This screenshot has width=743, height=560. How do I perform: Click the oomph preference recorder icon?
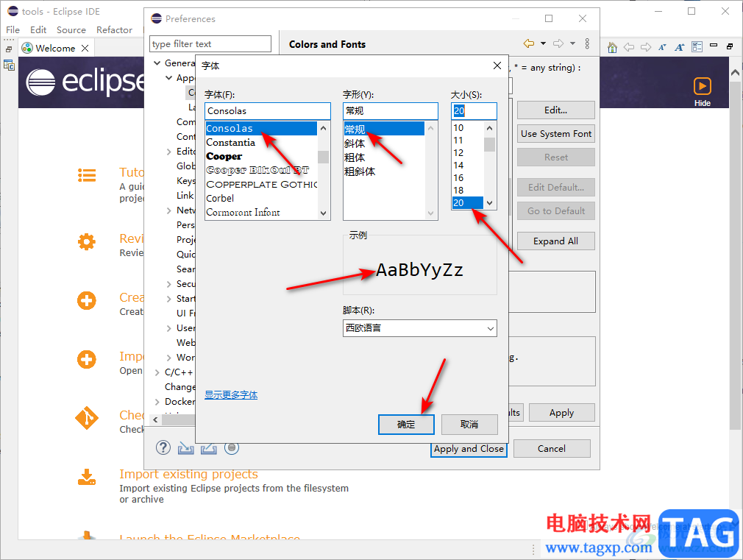click(x=231, y=447)
